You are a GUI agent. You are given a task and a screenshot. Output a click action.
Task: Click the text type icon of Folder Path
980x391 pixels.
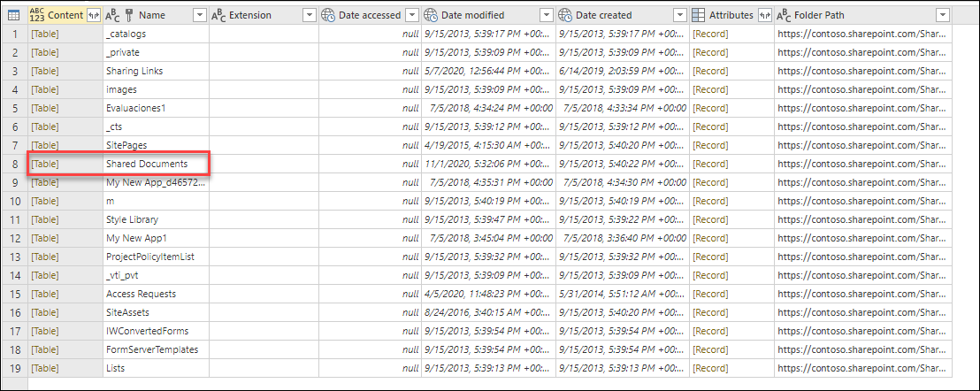(x=784, y=15)
